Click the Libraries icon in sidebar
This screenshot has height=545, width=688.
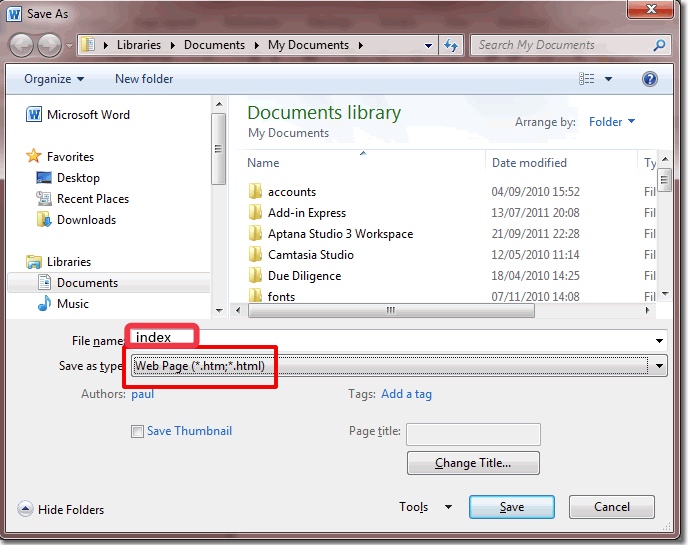point(34,262)
